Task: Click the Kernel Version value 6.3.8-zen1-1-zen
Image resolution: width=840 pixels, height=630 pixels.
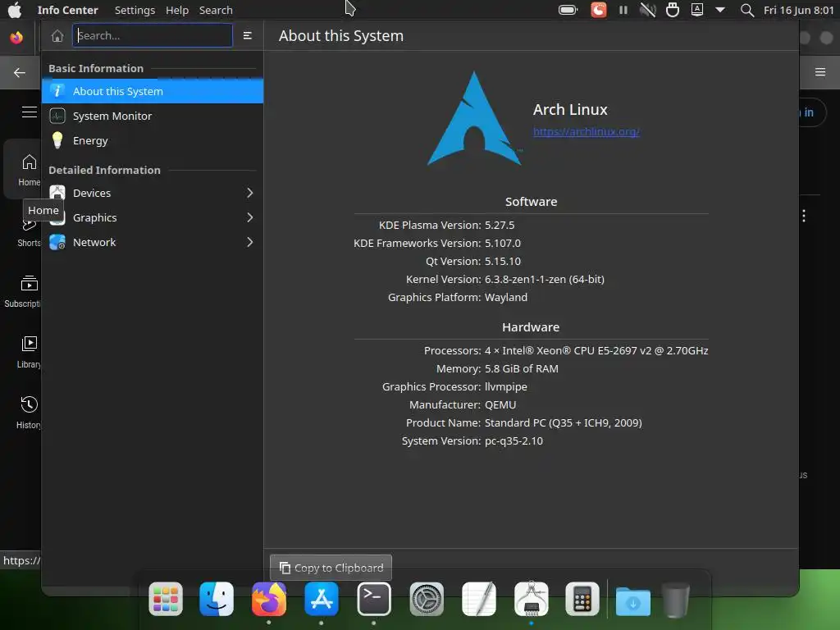Action: click(545, 279)
